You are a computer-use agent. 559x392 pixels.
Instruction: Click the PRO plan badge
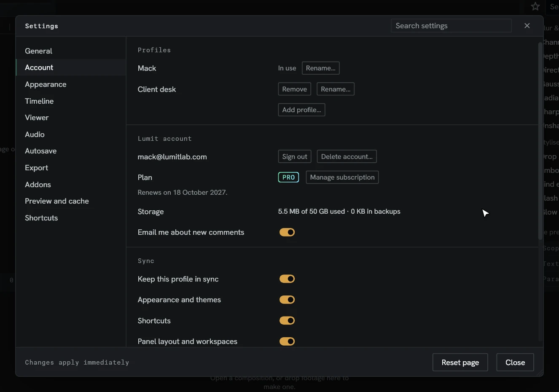point(288,177)
